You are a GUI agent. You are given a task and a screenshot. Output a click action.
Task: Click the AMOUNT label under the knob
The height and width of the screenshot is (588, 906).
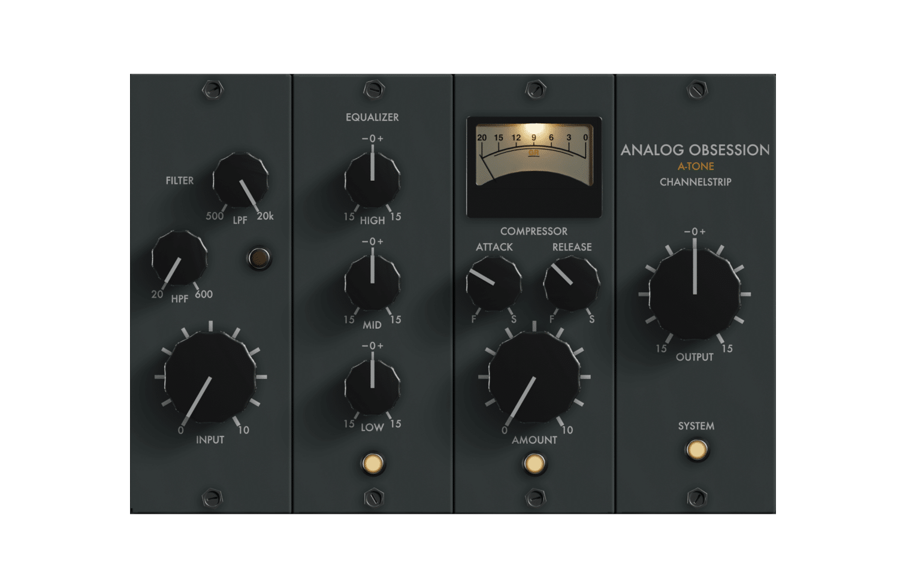[x=534, y=440]
